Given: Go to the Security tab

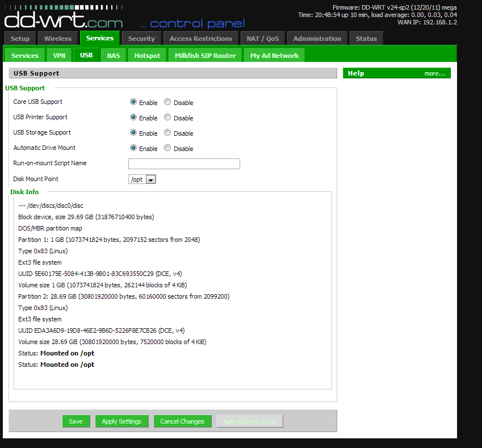Looking at the screenshot, I should (x=141, y=39).
